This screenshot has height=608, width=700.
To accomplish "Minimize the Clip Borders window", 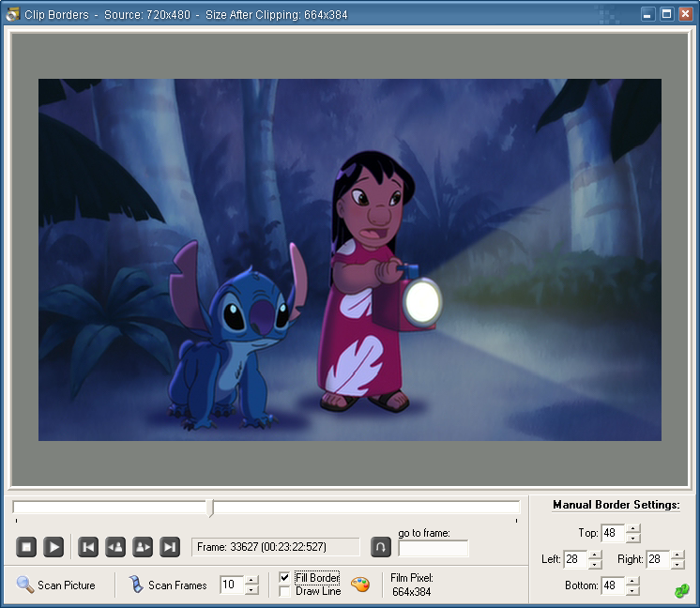I will 647,14.
